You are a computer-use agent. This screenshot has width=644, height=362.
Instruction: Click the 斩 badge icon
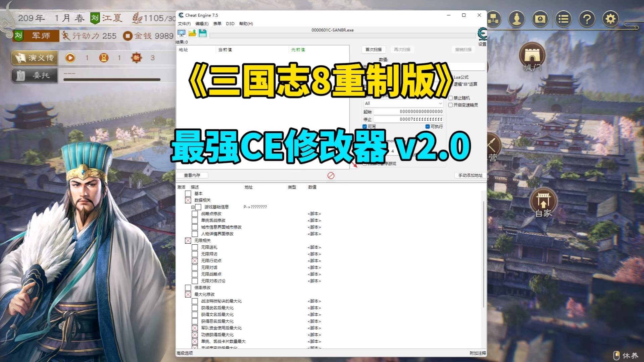pos(136,58)
